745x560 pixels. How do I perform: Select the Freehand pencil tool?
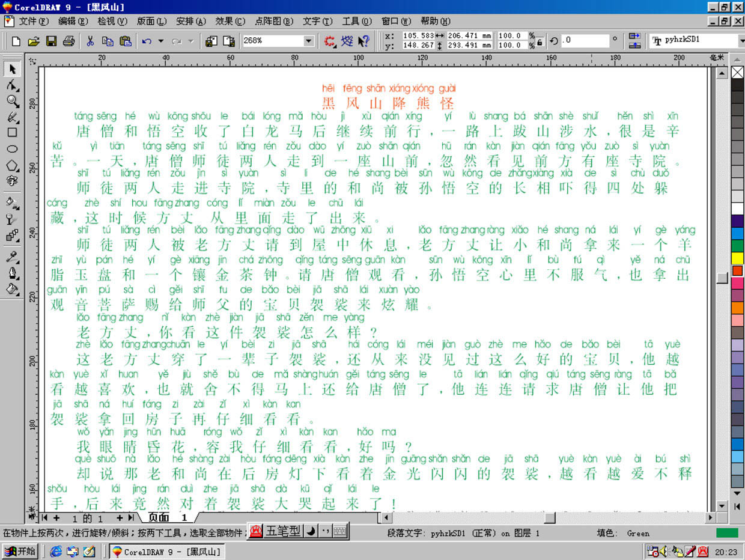point(12,117)
